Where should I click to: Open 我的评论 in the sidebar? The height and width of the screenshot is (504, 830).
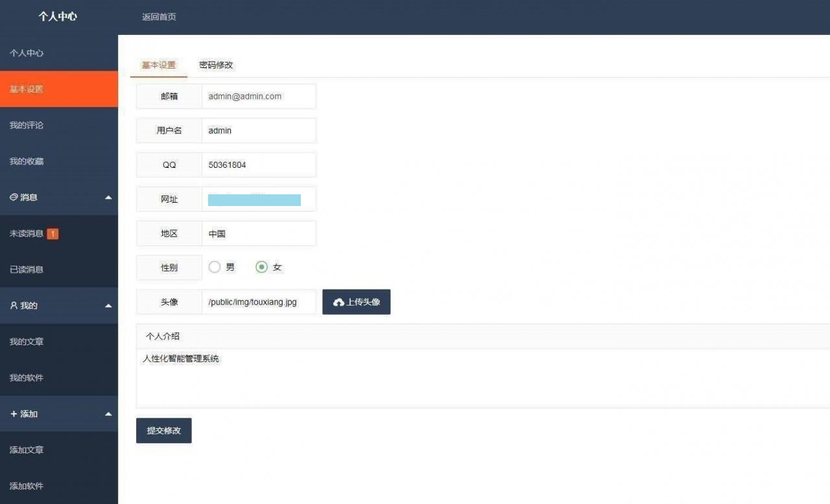click(27, 125)
